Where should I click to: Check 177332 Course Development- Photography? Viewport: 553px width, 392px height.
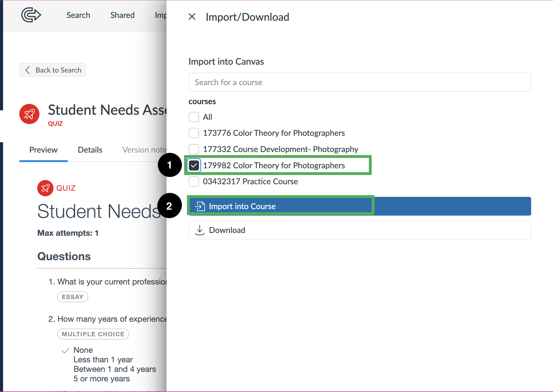click(x=194, y=149)
